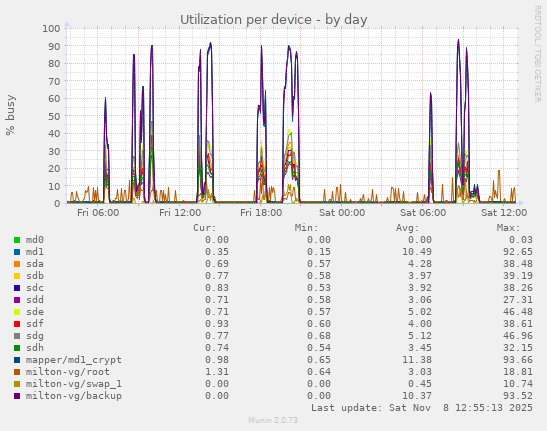Click the sda legend label

[35, 264]
